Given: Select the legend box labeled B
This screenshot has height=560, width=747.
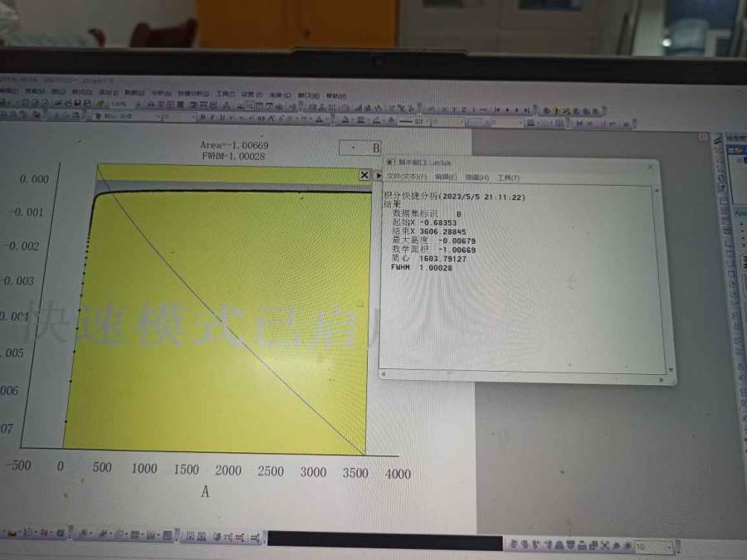Looking at the screenshot, I should [359, 148].
